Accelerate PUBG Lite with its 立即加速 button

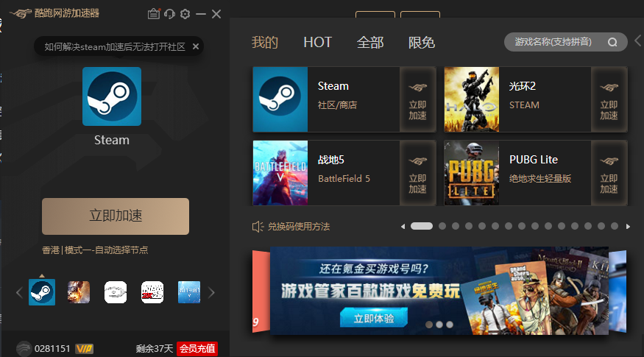point(609,173)
